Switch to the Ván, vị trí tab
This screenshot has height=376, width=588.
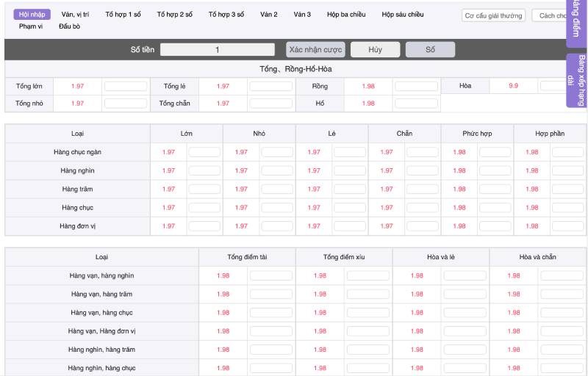(75, 15)
